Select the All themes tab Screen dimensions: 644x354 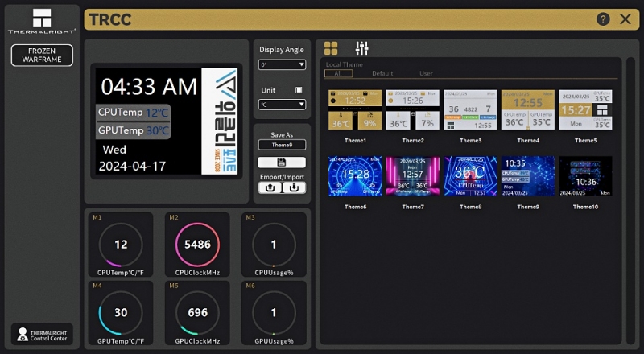coord(338,73)
